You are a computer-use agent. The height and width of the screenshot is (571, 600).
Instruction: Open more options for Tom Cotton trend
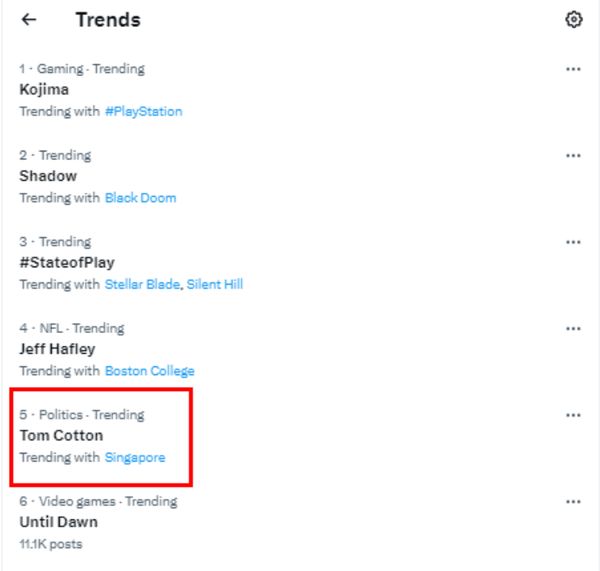pyautogui.click(x=573, y=415)
